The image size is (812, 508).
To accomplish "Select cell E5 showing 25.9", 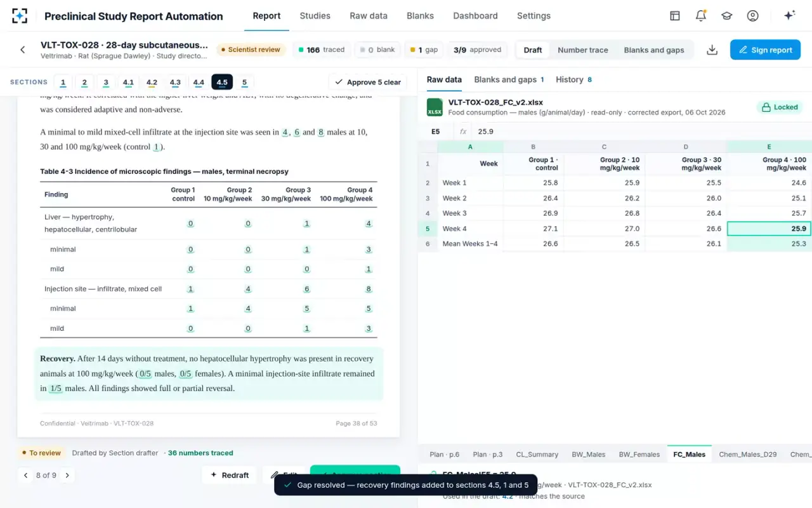I will pos(769,229).
